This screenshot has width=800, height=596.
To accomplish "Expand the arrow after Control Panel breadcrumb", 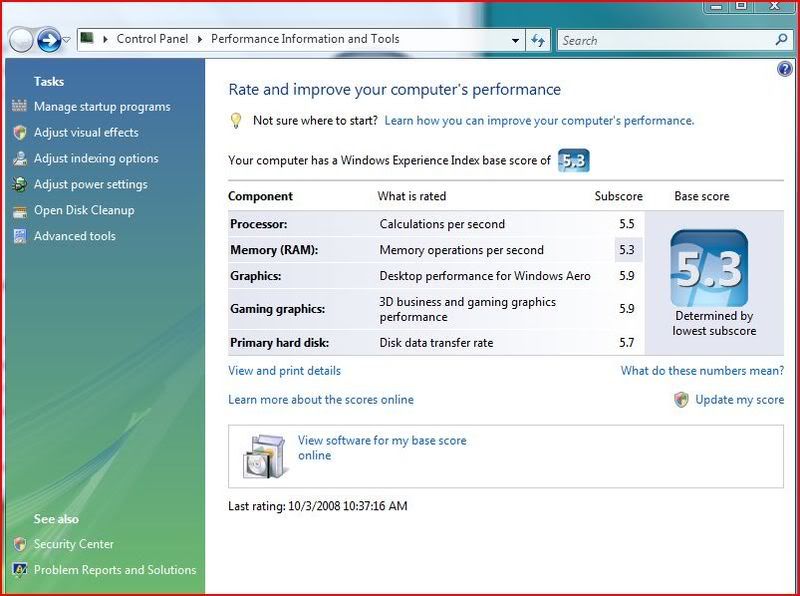I will tap(199, 39).
